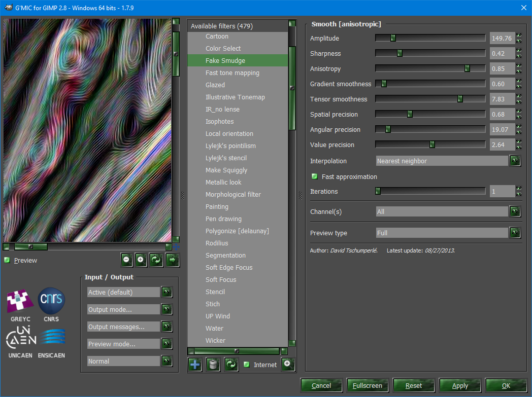
Task: Toggle the Internet checkbox
Action: (x=247, y=365)
